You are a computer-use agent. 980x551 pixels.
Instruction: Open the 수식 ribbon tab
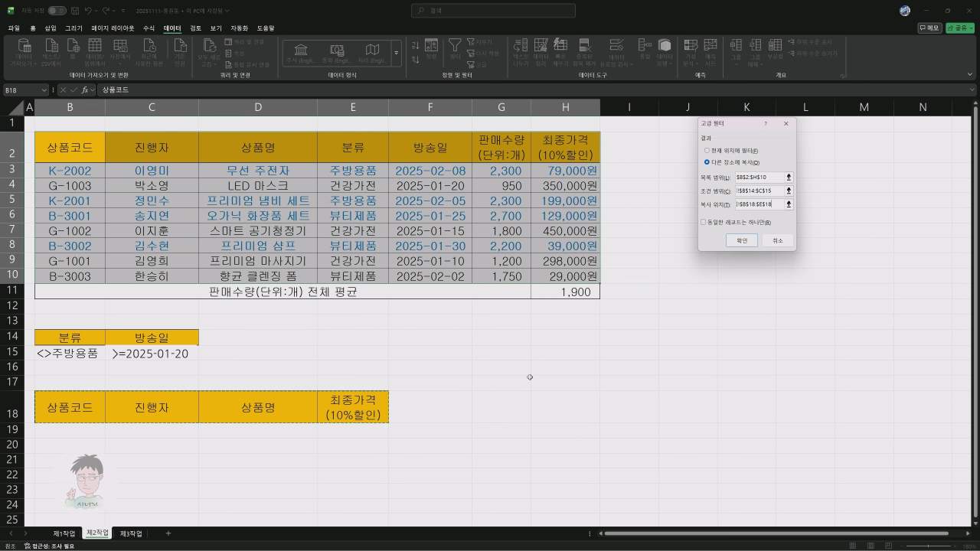(149, 28)
